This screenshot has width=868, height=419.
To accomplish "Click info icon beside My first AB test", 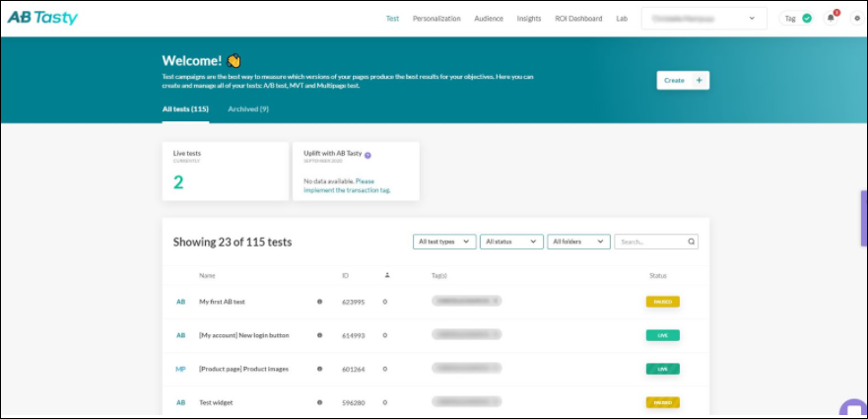I will pyautogui.click(x=319, y=302).
